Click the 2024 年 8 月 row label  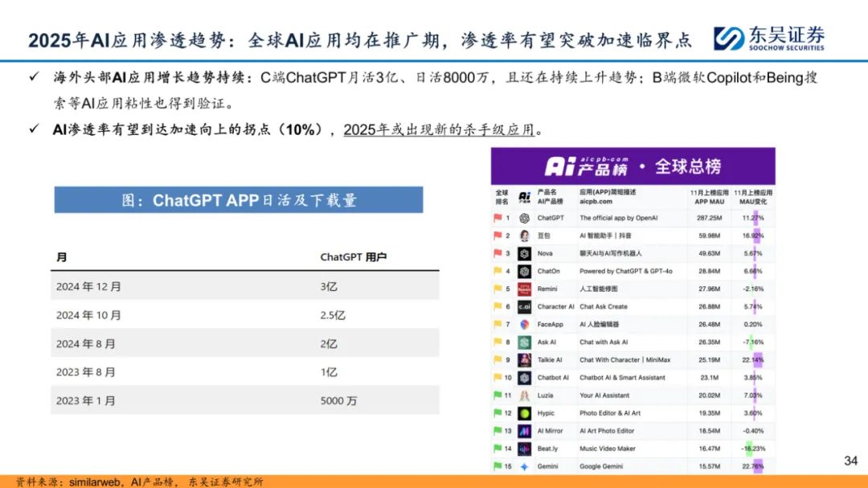[x=86, y=344]
